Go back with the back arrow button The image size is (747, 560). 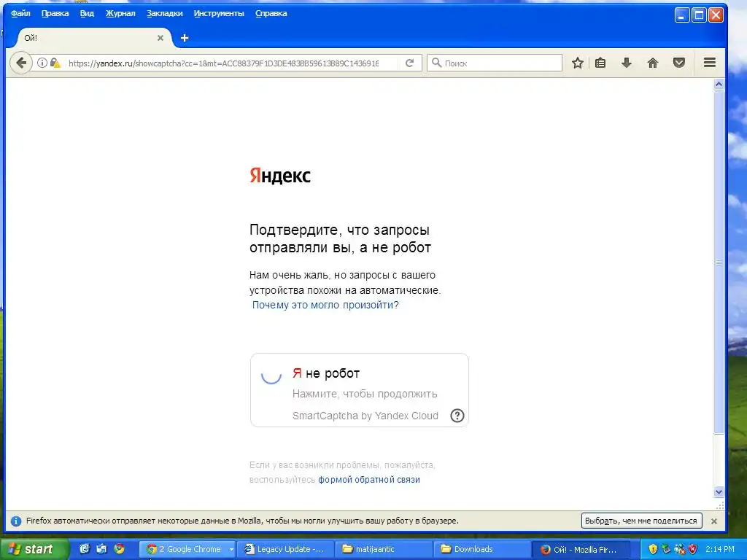(21, 63)
